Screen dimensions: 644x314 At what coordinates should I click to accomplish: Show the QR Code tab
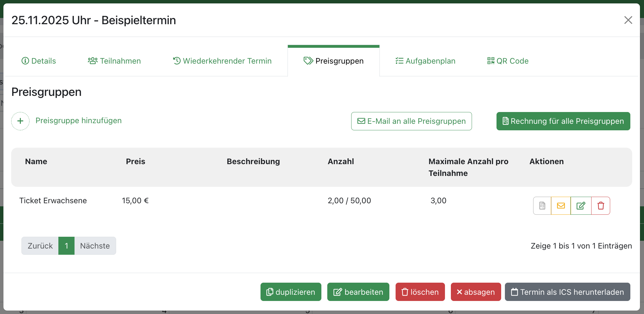click(508, 61)
